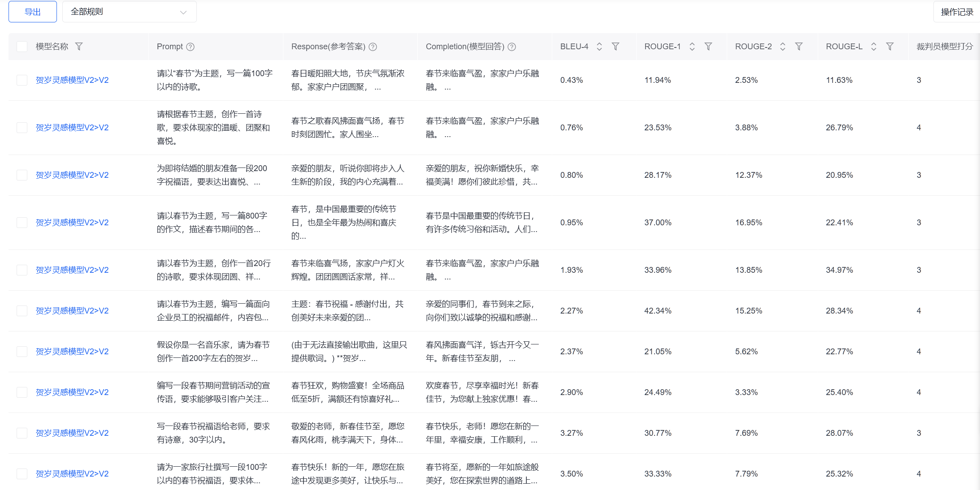980x490 pixels.
Task: Click the Prompt help question icon
Action: [190, 47]
